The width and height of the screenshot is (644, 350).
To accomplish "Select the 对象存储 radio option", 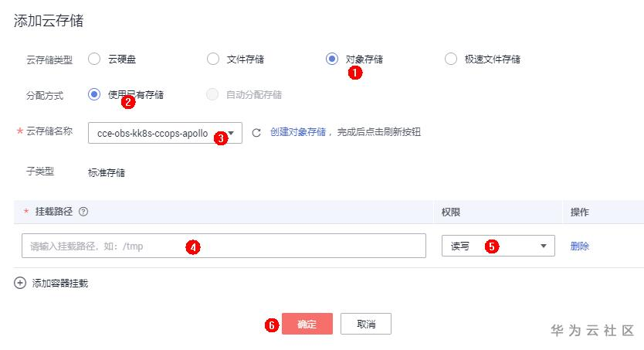I will click(x=332, y=59).
